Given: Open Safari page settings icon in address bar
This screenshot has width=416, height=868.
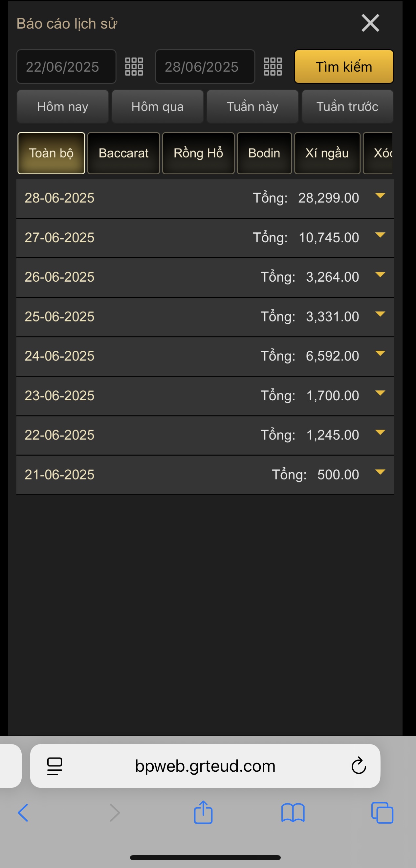Looking at the screenshot, I should pos(55,766).
